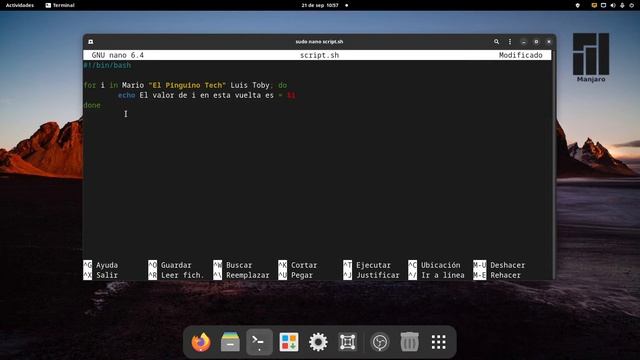
Task: Click the word echo in the script
Action: click(127, 95)
